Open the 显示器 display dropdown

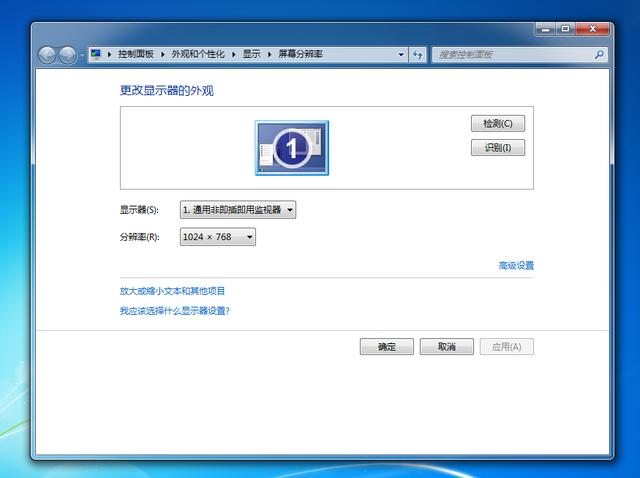238,210
